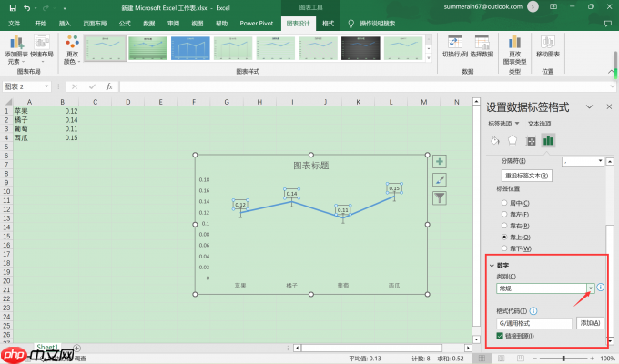Select 靠下(W) label position radio
Viewport: 619px width, 364px height.
point(504,248)
